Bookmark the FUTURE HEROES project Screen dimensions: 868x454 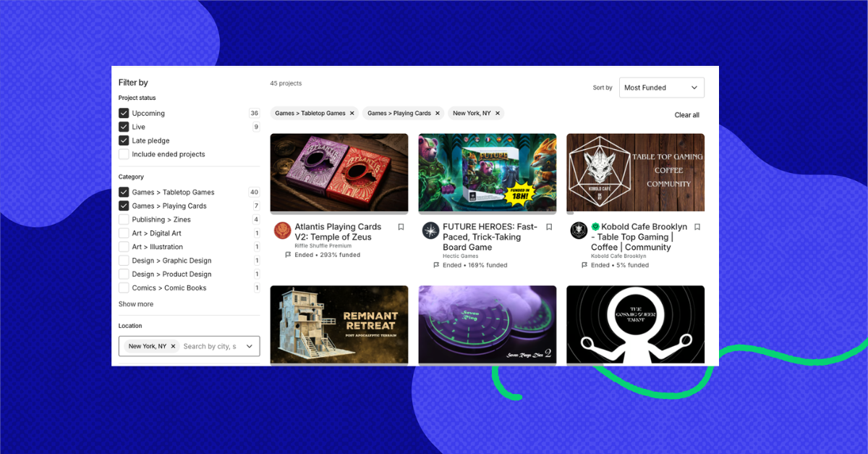[x=549, y=227]
